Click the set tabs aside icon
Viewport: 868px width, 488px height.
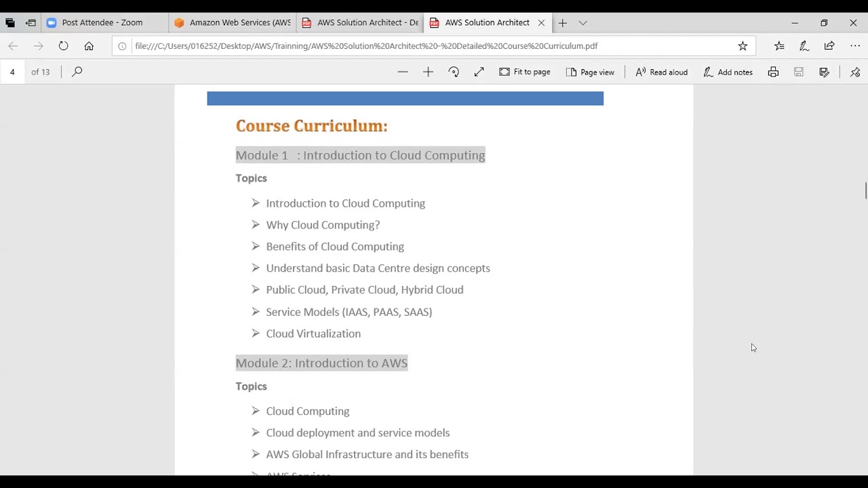coord(31,22)
